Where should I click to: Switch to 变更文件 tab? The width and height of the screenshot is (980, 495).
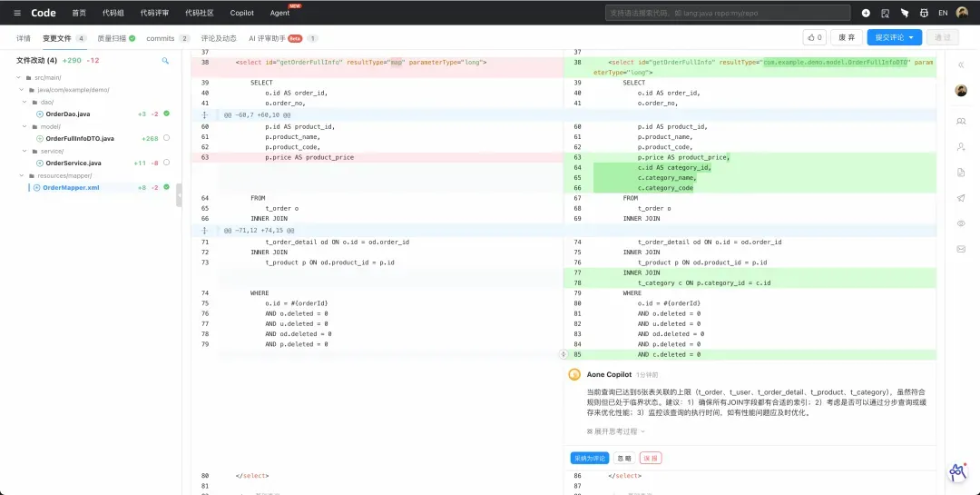(x=57, y=38)
